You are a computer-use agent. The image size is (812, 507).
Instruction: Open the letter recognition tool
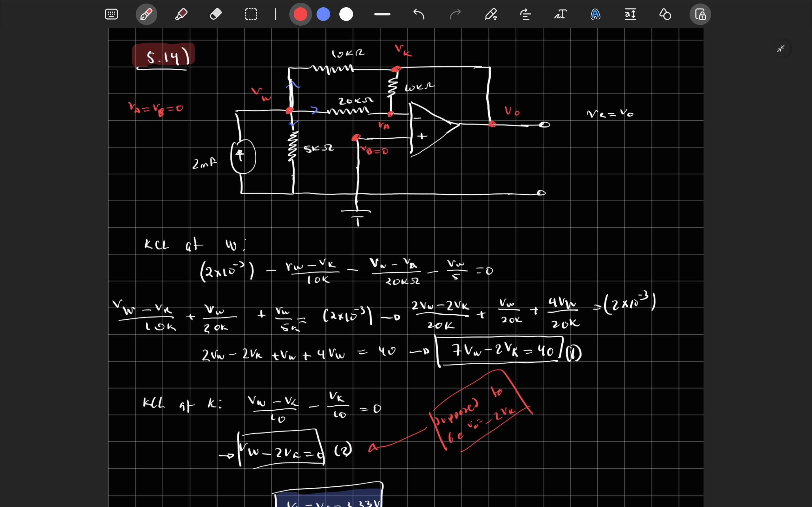595,14
